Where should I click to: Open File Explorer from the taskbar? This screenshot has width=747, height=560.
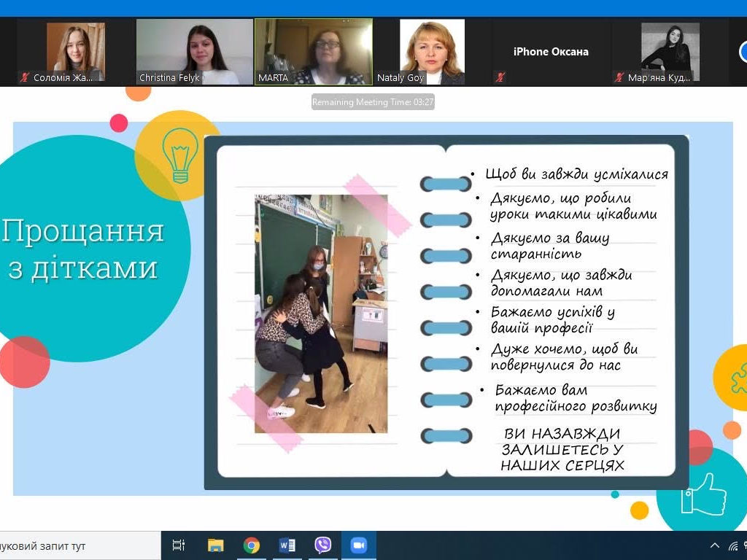(x=215, y=545)
